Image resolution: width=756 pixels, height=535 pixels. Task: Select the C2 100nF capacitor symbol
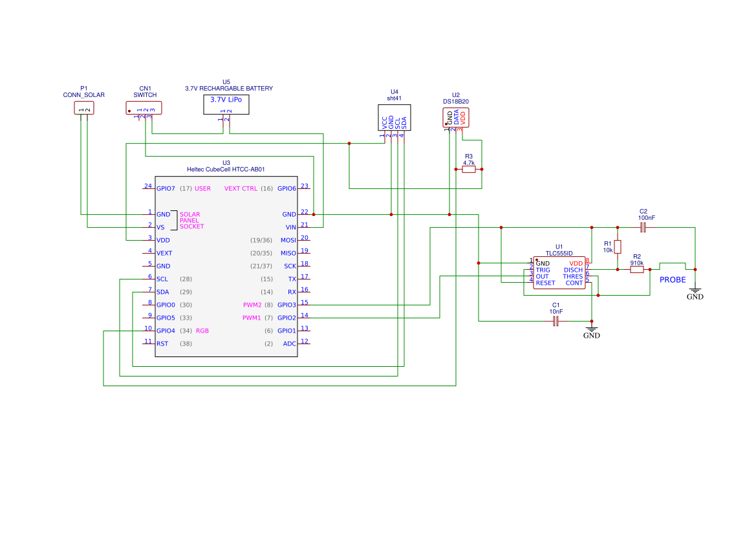pos(642,226)
